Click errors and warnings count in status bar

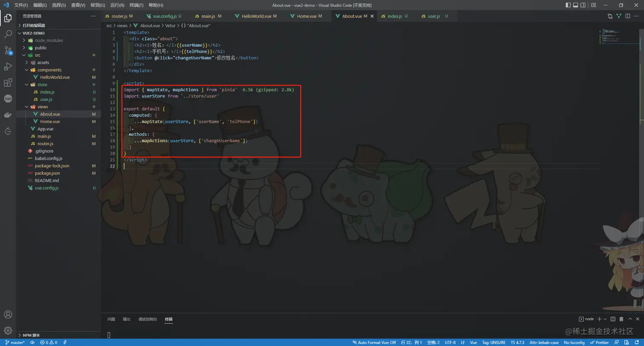[49, 342]
